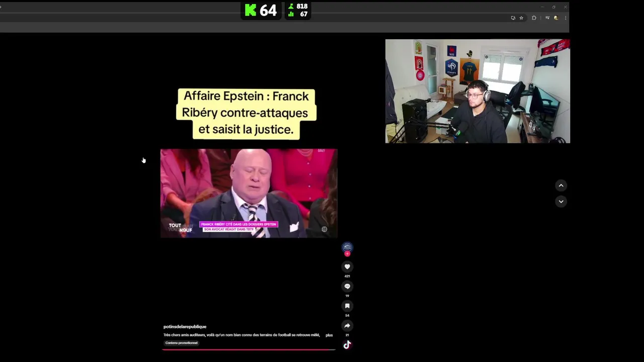Click the viewer count '64' overlay
644x362 pixels.
point(268,10)
